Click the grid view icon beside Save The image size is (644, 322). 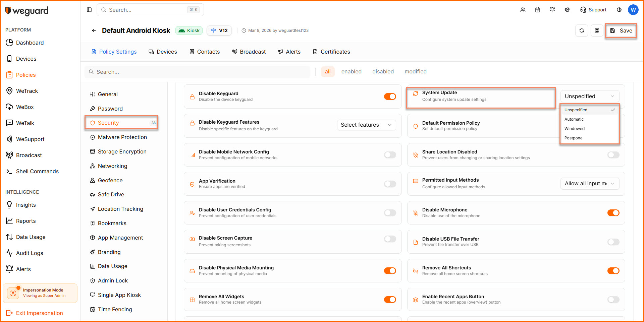597,30
